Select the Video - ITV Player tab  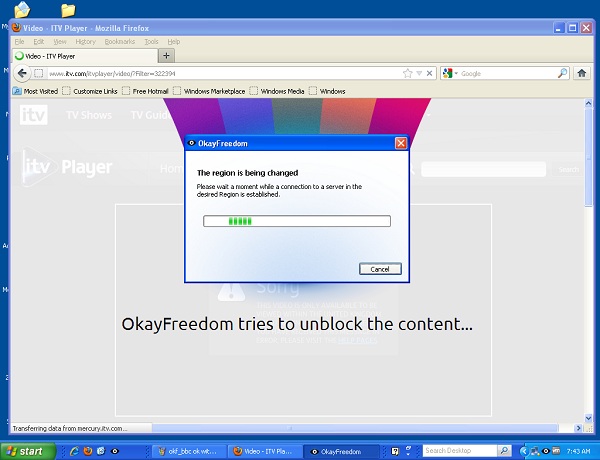[85, 56]
